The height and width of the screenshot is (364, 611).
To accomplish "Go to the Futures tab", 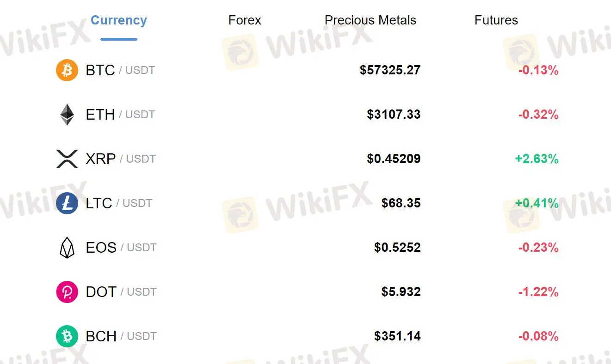I will tap(496, 20).
